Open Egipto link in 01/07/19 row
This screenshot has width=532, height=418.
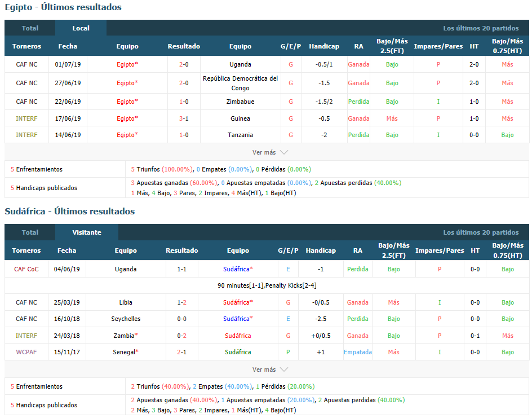(x=127, y=64)
